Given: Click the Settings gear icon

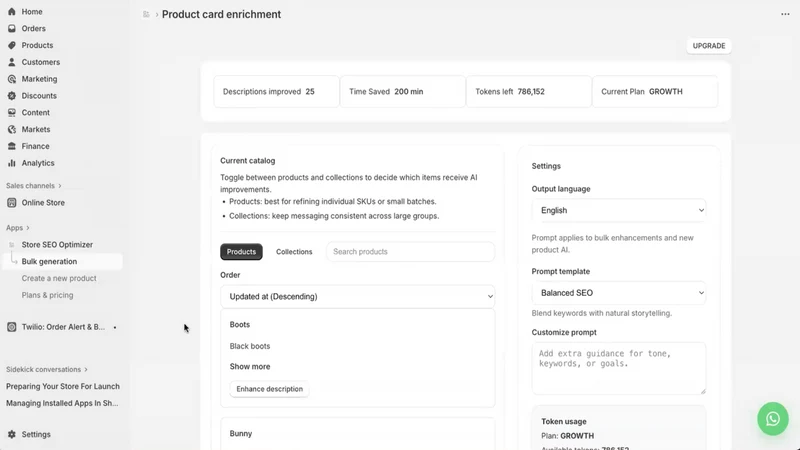Looking at the screenshot, I should 12,434.
